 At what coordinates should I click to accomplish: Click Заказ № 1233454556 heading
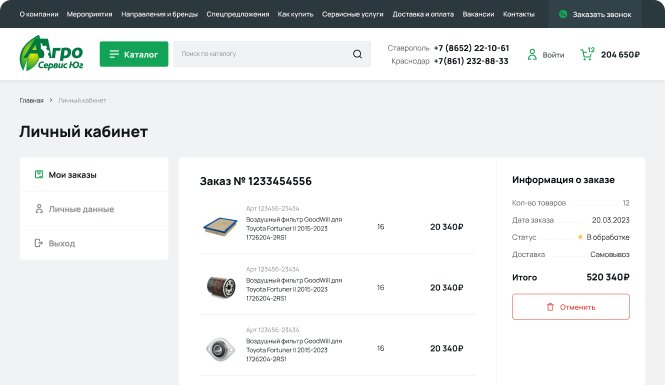[256, 181]
